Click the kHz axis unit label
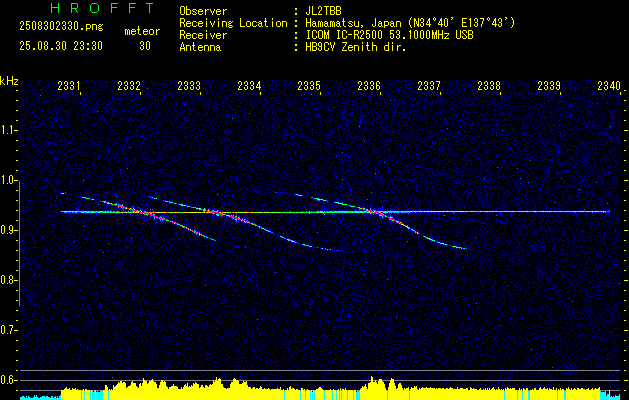The image size is (629, 400). pyautogui.click(x=9, y=81)
